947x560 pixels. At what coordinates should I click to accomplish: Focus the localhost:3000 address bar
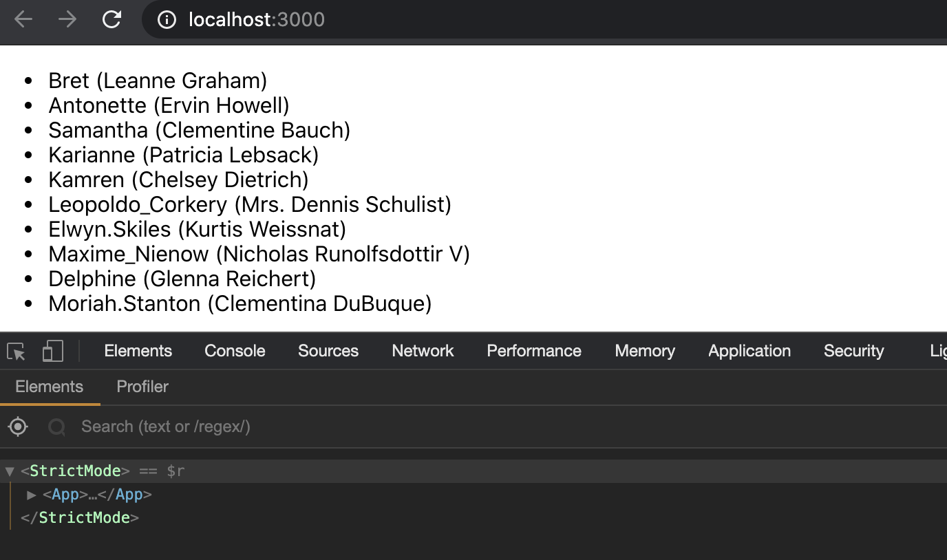544,19
